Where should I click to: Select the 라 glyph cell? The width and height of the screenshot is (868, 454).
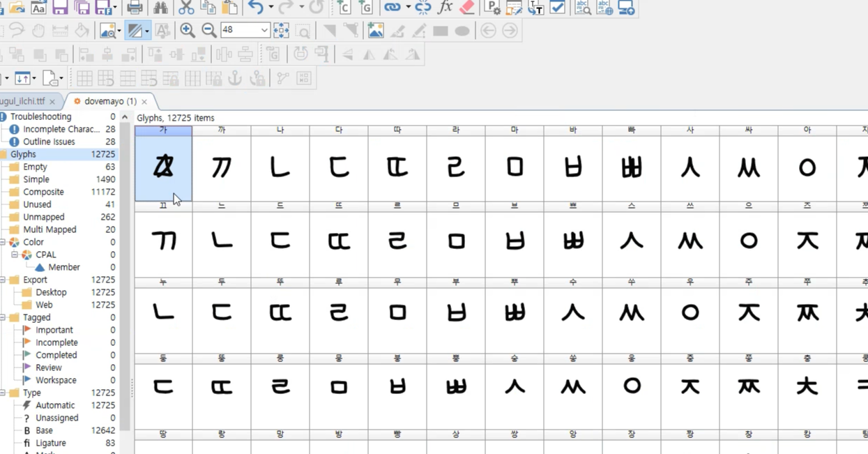pos(456,164)
